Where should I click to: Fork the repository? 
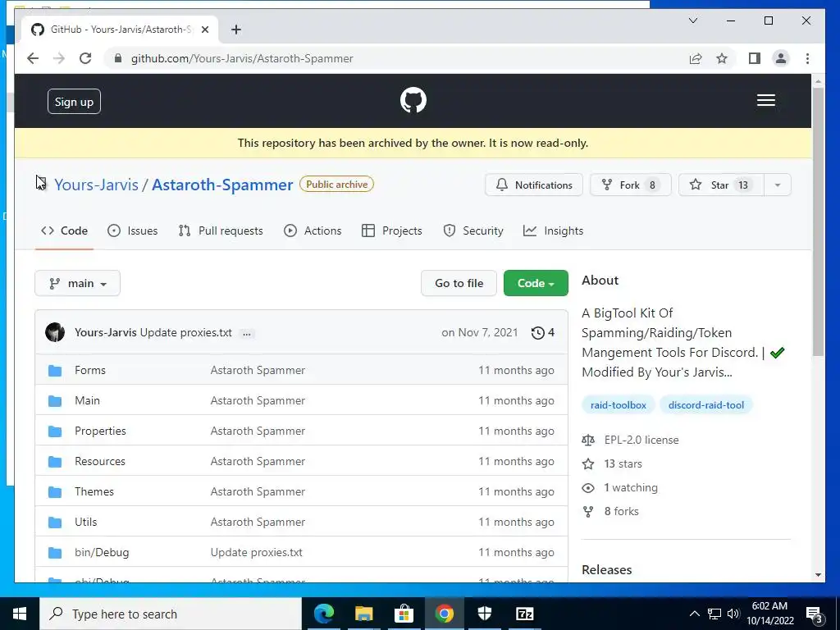click(630, 185)
